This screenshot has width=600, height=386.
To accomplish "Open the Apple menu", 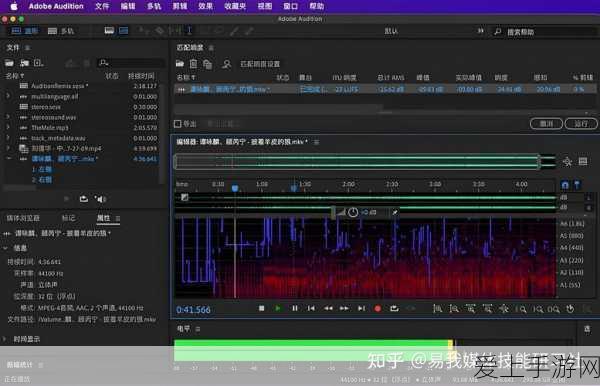I will 13,6.
